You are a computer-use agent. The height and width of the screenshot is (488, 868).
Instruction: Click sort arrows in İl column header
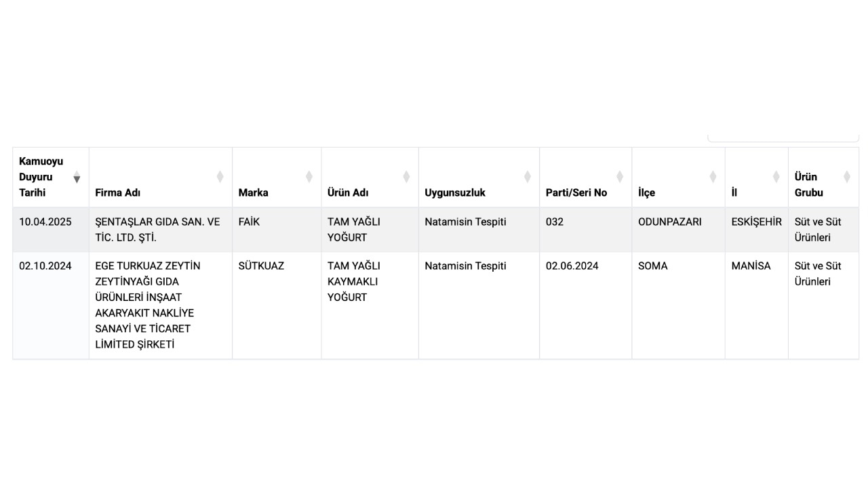[x=776, y=177]
